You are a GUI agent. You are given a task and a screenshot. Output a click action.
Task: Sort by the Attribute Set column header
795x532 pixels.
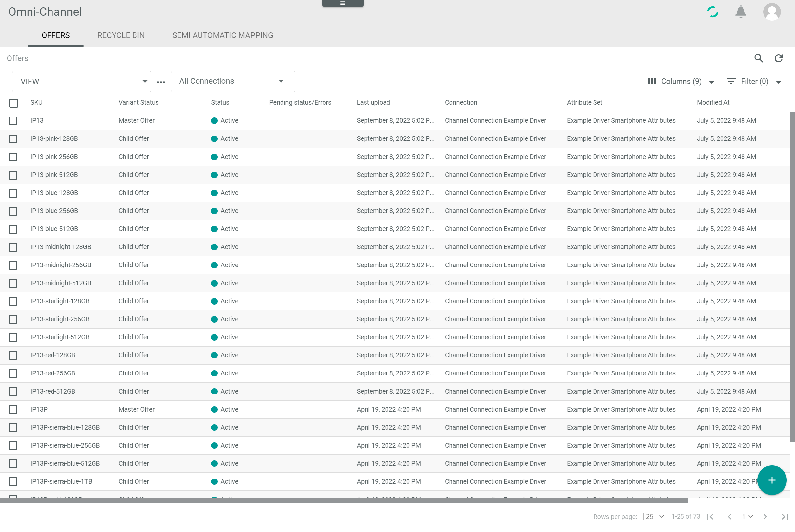(584, 102)
